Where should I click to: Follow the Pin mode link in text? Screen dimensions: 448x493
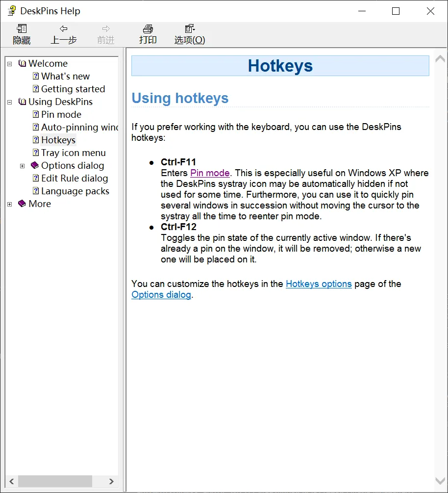click(210, 173)
